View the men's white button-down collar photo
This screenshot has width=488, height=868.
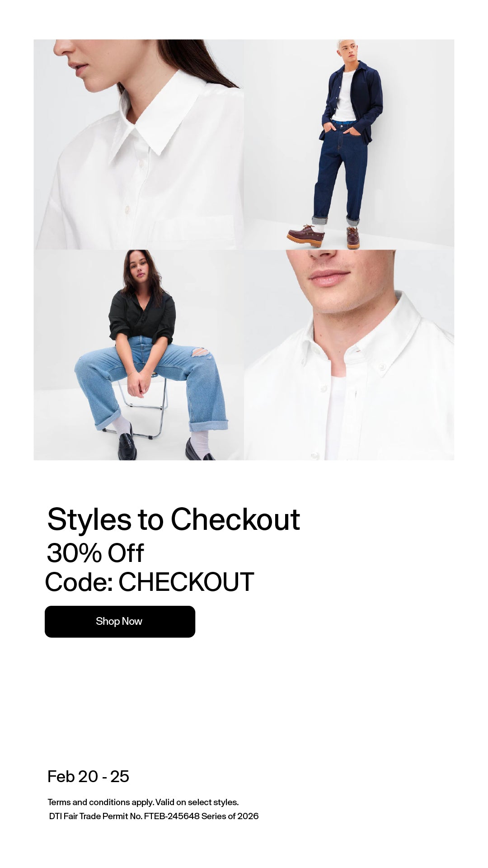pyautogui.click(x=349, y=355)
